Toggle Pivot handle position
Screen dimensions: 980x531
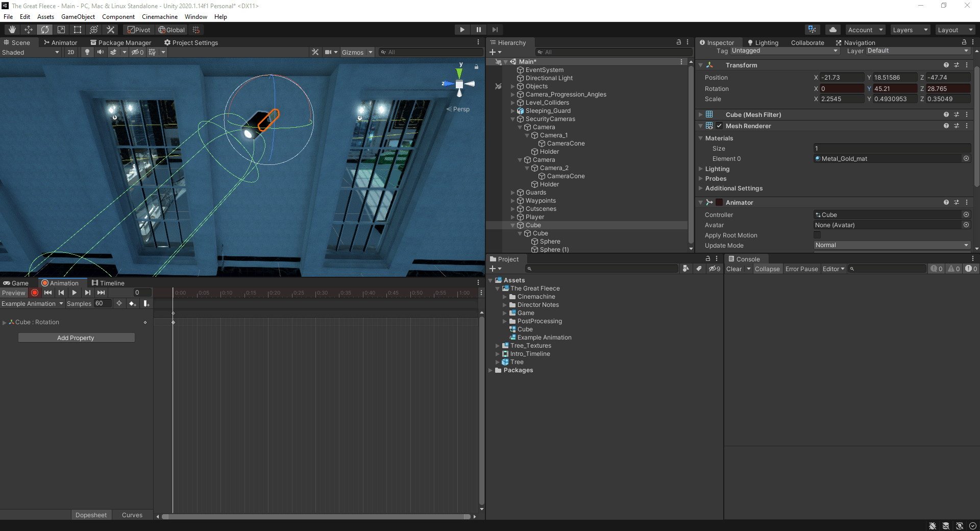coord(139,30)
